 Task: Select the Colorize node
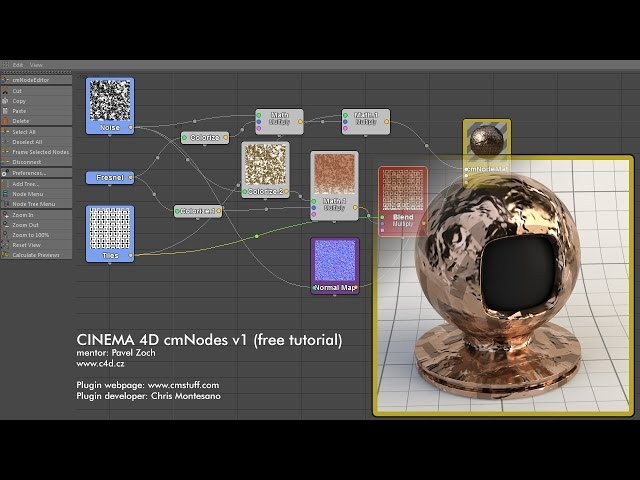pos(205,138)
